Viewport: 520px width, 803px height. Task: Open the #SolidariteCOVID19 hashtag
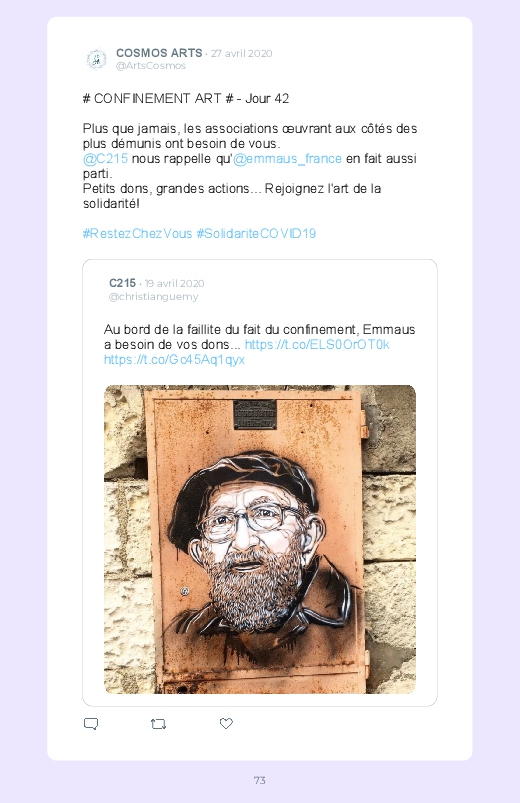pyautogui.click(x=256, y=234)
